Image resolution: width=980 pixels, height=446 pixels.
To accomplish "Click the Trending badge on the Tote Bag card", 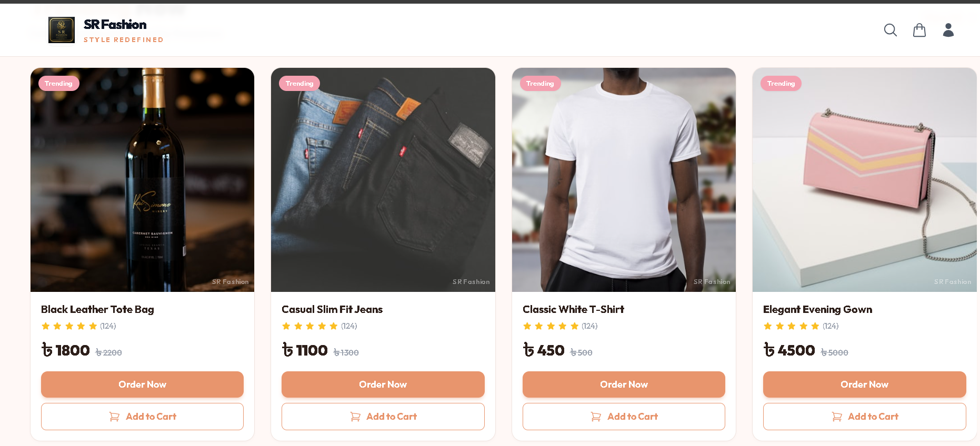I will click(58, 83).
